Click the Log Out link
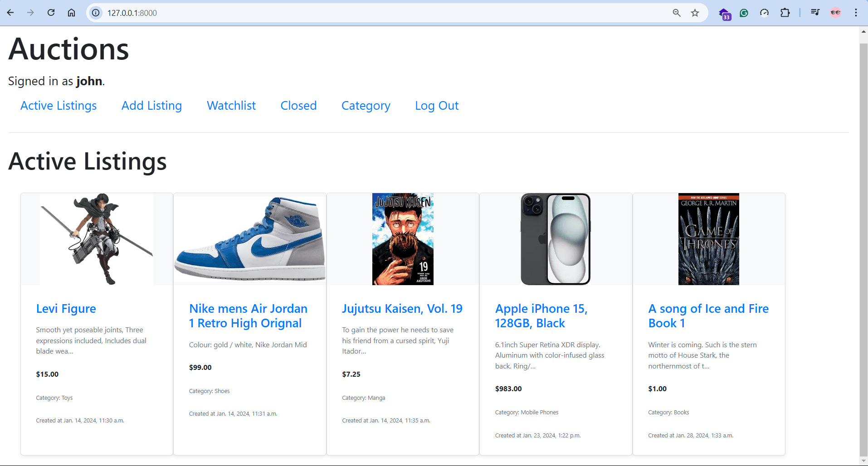The height and width of the screenshot is (466, 868). (x=437, y=106)
